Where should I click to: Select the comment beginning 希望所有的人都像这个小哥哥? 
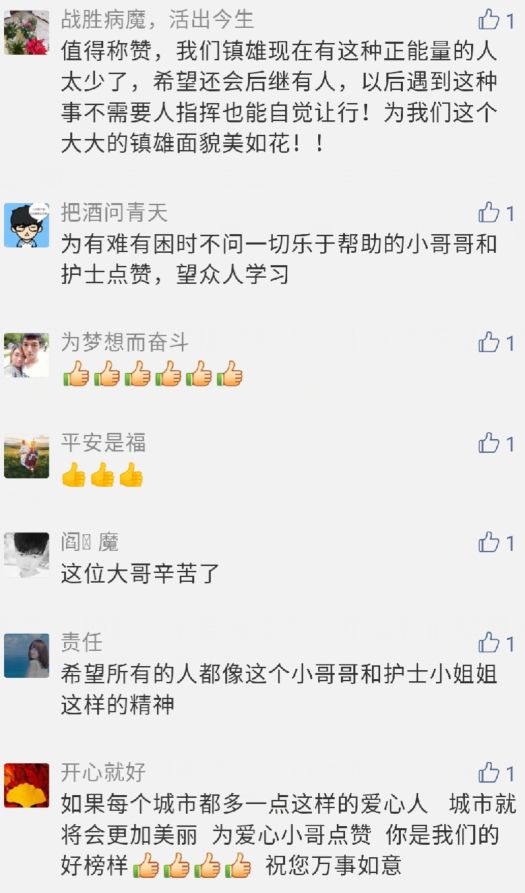pyautogui.click(x=279, y=690)
